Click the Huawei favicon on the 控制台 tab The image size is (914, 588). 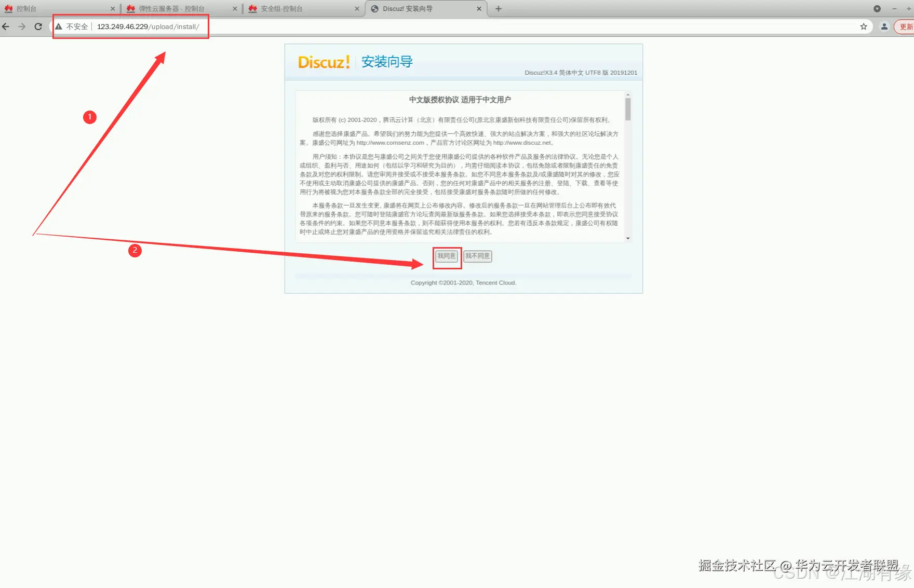8,9
